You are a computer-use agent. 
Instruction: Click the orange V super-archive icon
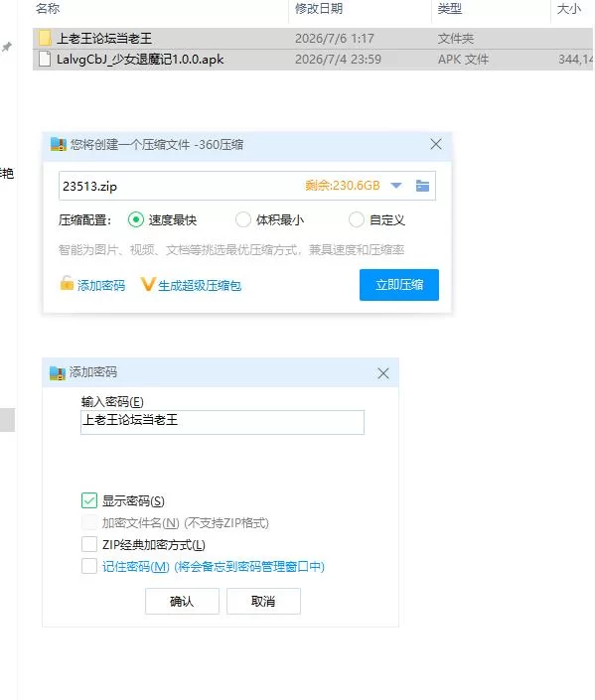[147, 284]
